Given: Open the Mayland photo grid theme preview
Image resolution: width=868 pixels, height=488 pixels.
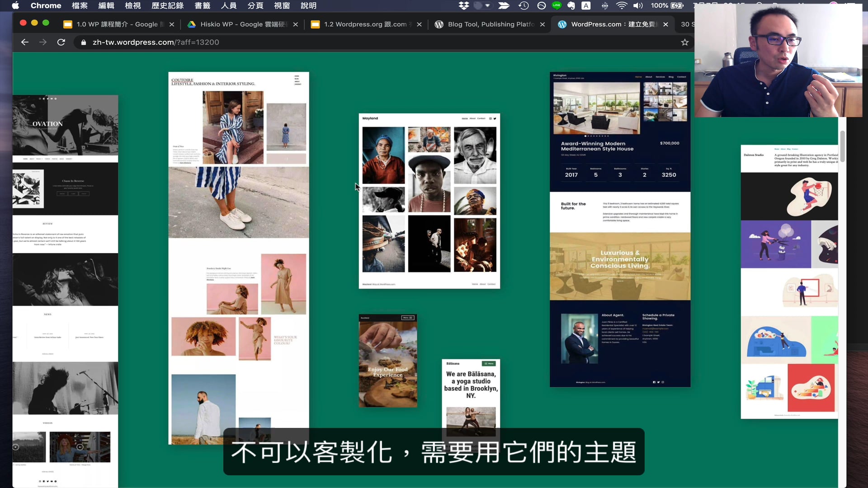Looking at the screenshot, I should (429, 201).
